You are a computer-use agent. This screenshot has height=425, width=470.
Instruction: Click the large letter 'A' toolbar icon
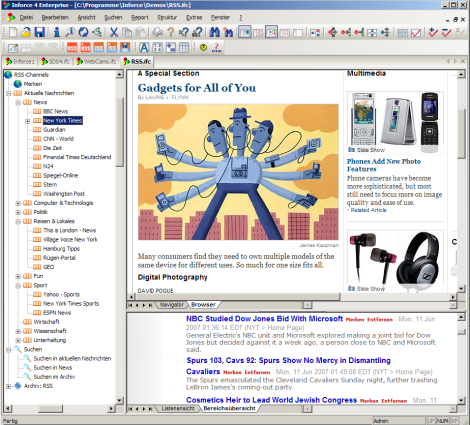(x=144, y=47)
